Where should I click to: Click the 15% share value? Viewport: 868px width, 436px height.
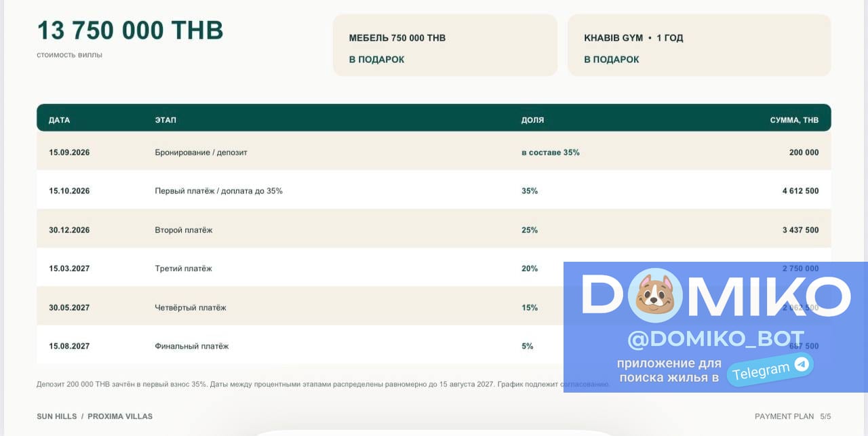pos(530,308)
